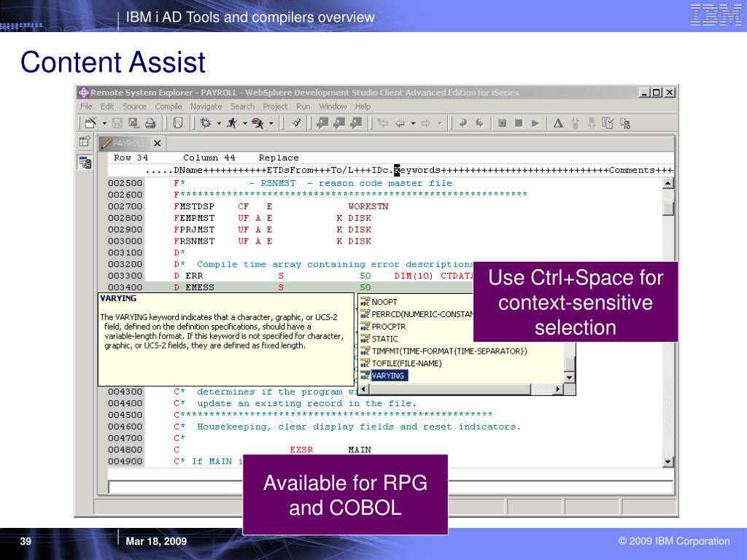747x560 pixels.
Task: Open the Source menu
Action: pos(134,106)
